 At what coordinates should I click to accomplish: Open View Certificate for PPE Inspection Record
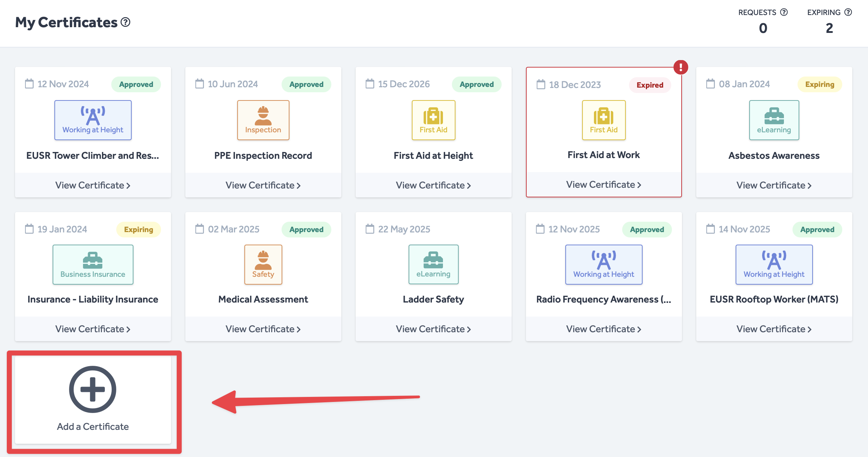click(263, 185)
